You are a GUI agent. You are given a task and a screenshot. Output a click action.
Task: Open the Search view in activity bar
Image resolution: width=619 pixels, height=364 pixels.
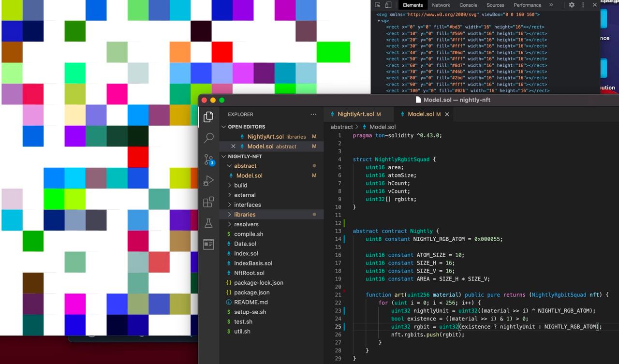(208, 138)
